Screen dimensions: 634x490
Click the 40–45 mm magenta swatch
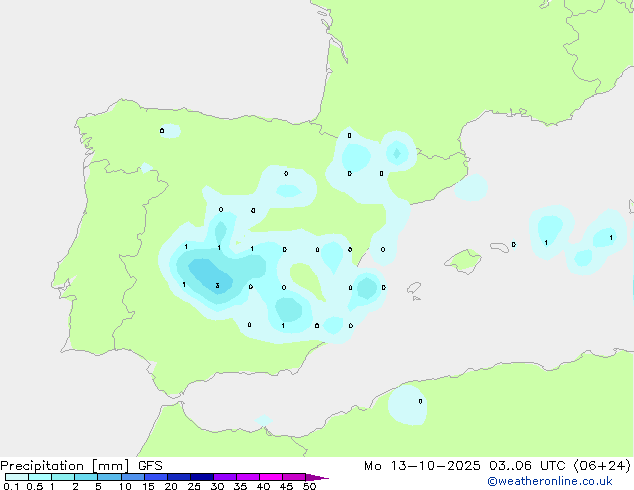pos(271,477)
